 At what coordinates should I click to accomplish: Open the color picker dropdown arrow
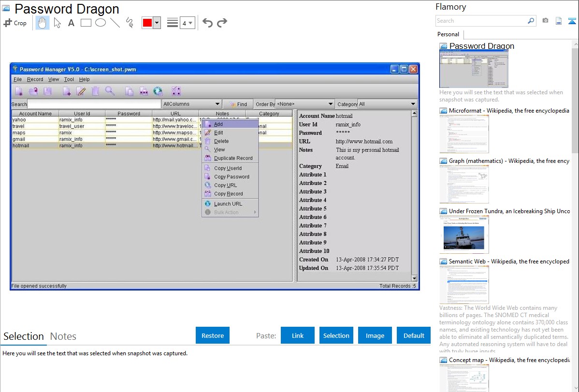[x=157, y=23]
